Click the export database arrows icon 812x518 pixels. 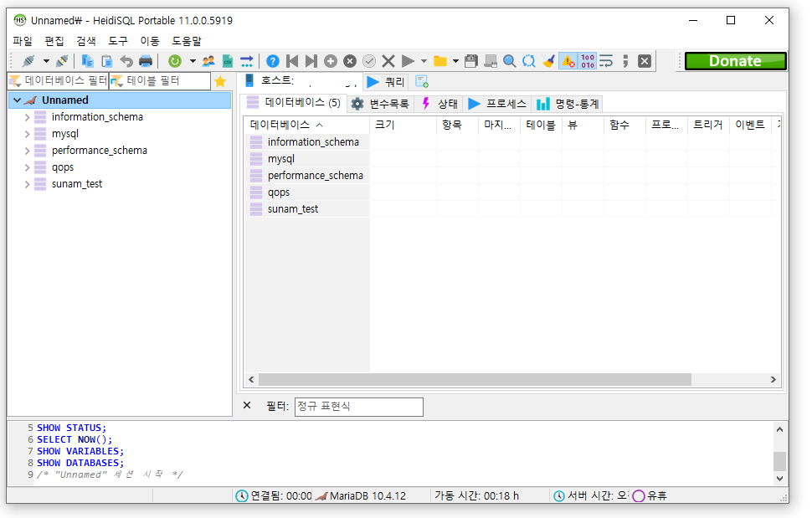click(x=247, y=61)
